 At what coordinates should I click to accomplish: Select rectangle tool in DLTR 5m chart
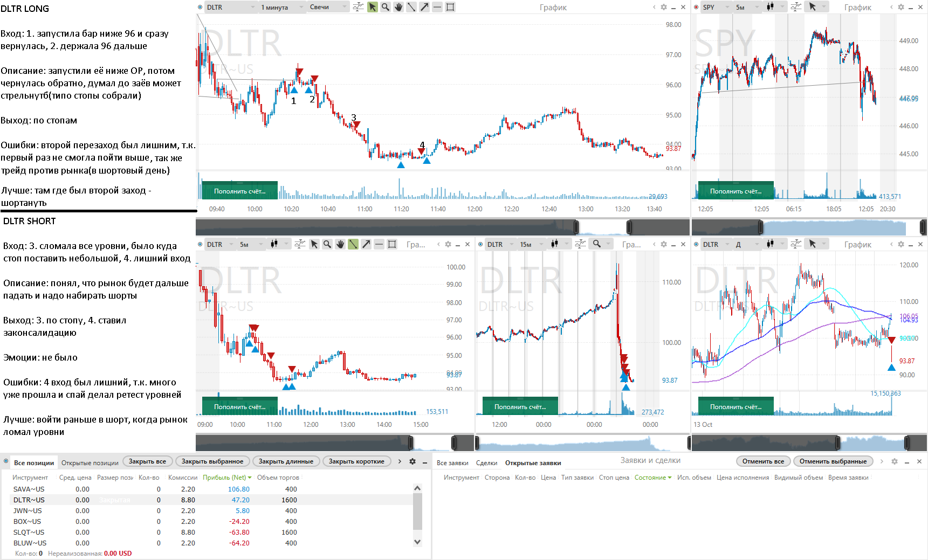pyautogui.click(x=392, y=244)
